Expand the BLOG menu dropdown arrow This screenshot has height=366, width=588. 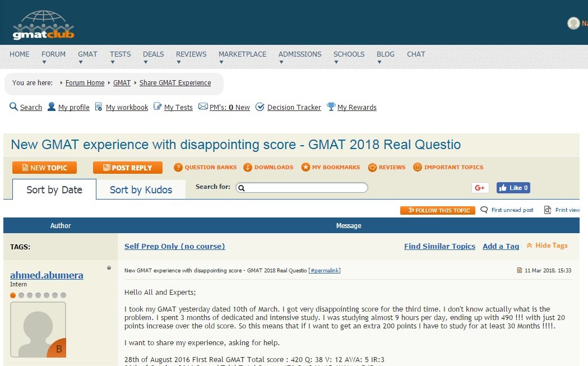click(379, 62)
